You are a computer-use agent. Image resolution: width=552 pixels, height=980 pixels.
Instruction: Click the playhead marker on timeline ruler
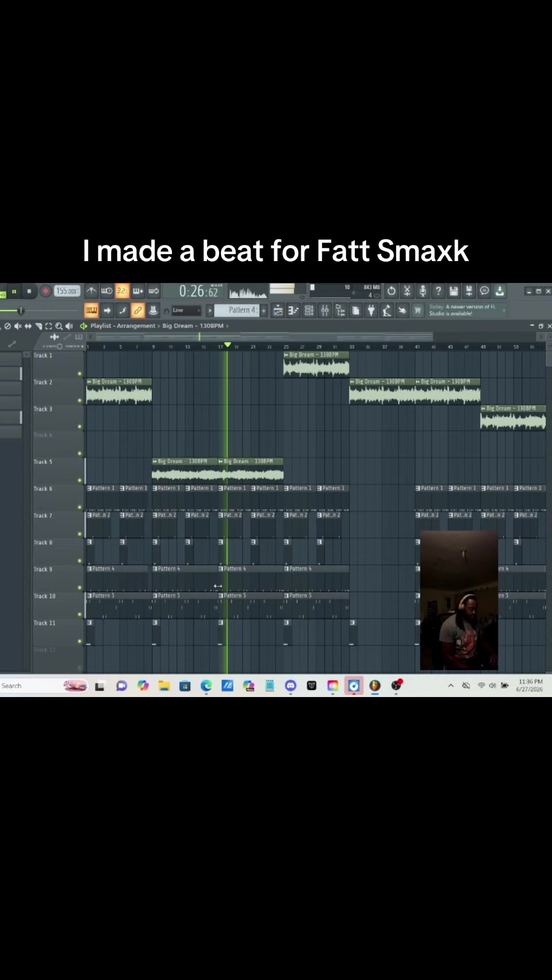click(x=228, y=345)
